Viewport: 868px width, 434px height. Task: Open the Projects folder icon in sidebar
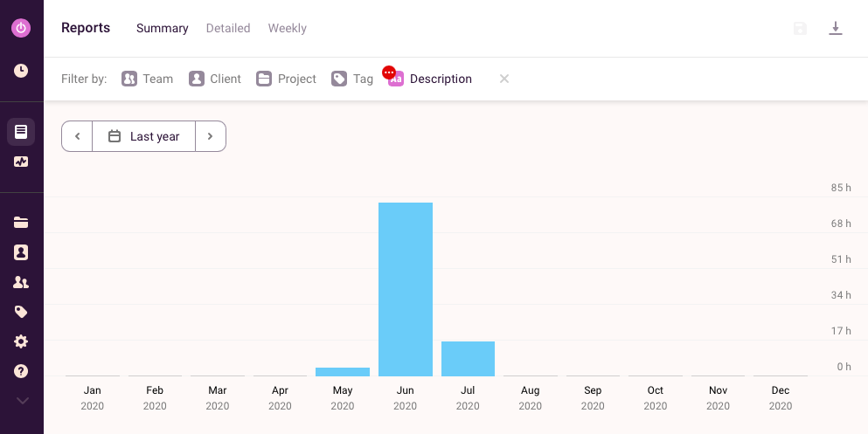(x=21, y=223)
